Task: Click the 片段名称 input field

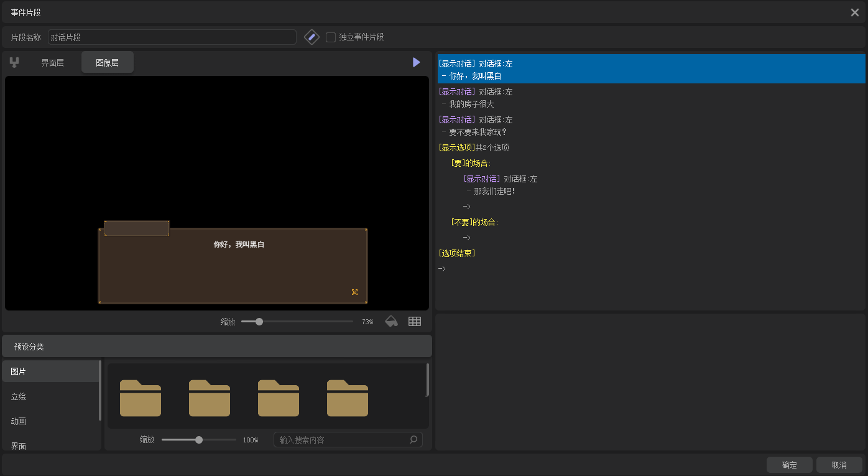Action: (x=172, y=37)
